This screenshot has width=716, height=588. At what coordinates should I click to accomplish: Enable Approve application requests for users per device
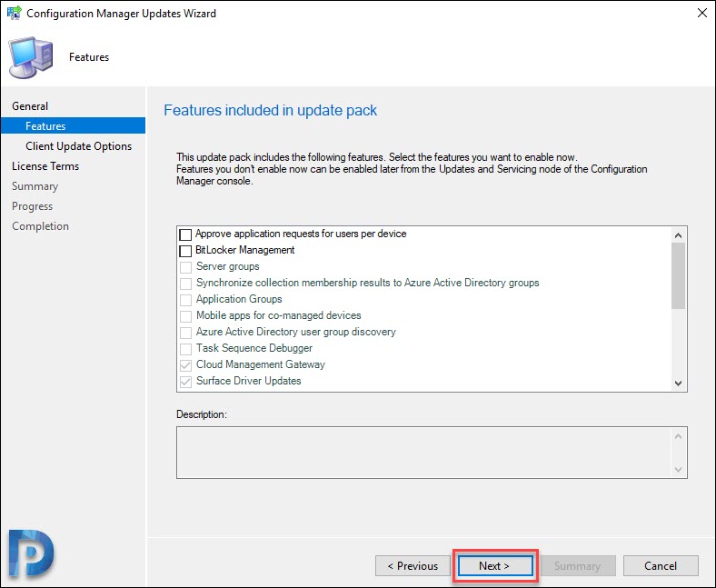[186, 234]
